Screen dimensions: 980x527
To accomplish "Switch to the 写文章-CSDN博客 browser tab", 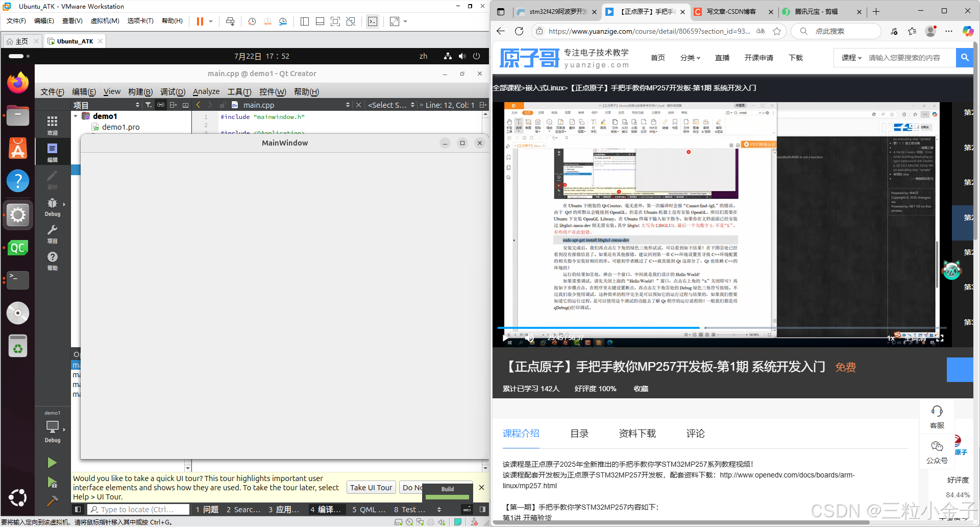I will [731, 12].
